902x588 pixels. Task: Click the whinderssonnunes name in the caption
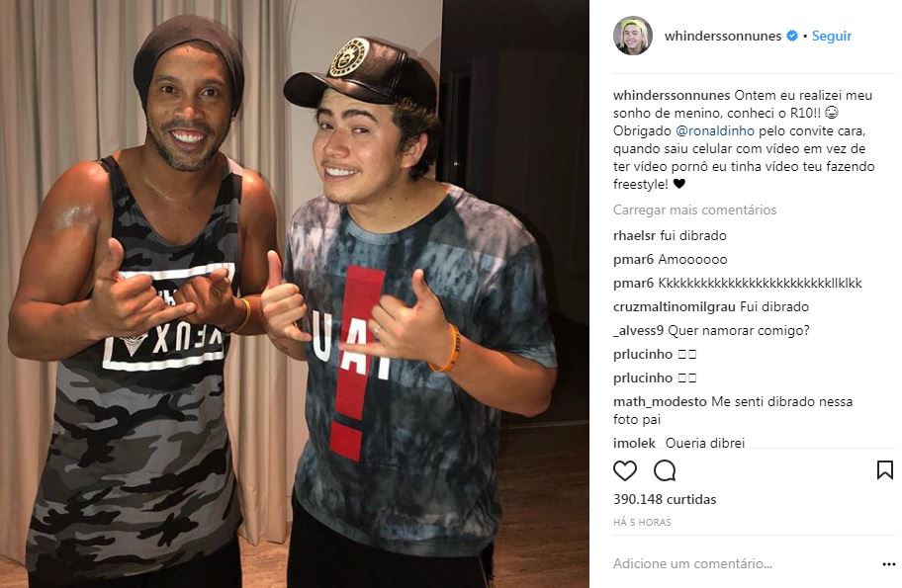pos(672,96)
